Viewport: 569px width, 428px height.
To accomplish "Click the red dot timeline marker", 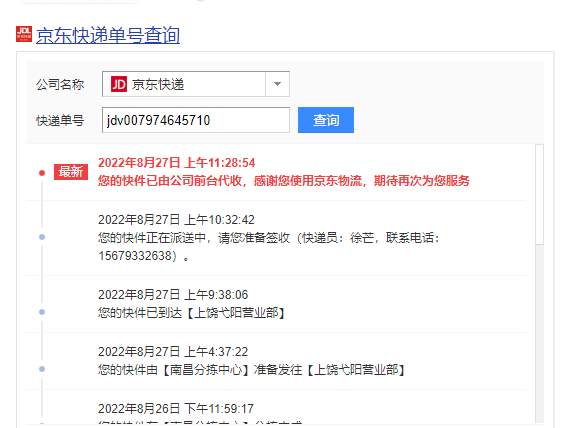I will tap(42, 173).
